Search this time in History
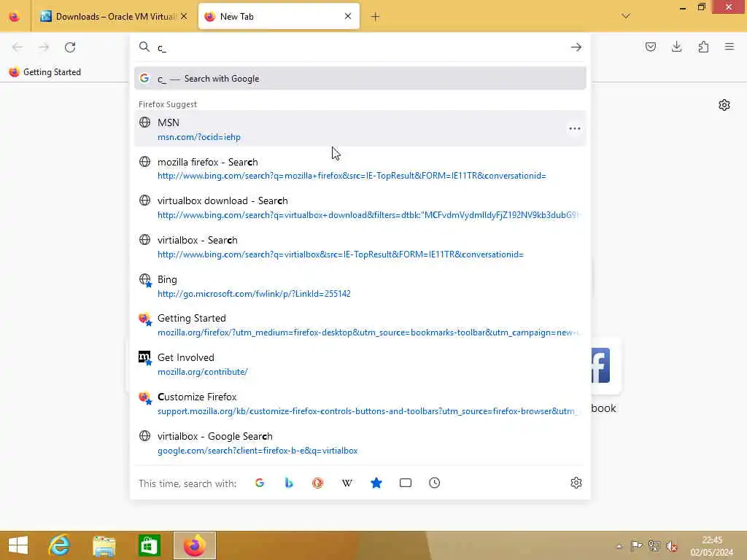The height and width of the screenshot is (560, 747). tap(435, 483)
